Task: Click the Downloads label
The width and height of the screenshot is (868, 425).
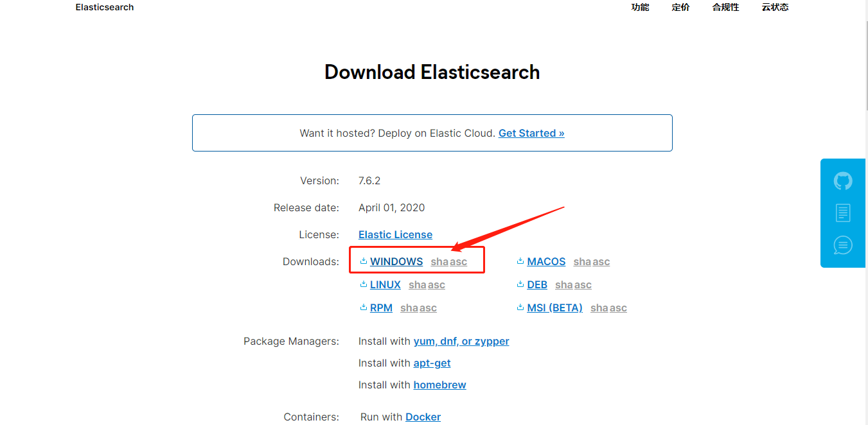Action: (310, 261)
